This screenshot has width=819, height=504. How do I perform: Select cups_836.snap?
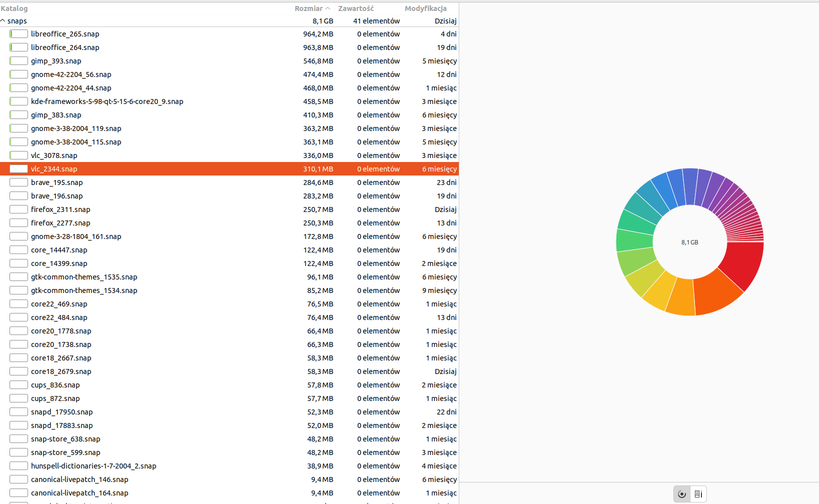coord(229,385)
